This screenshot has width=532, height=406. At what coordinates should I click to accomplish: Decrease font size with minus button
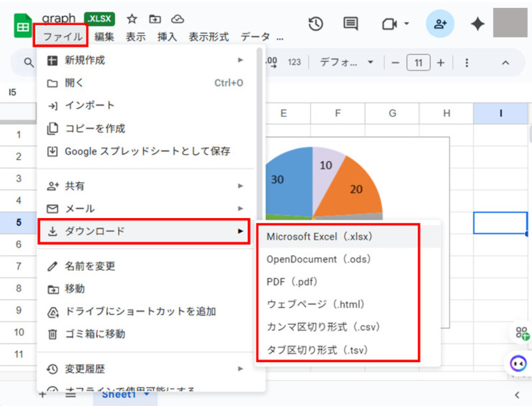395,62
